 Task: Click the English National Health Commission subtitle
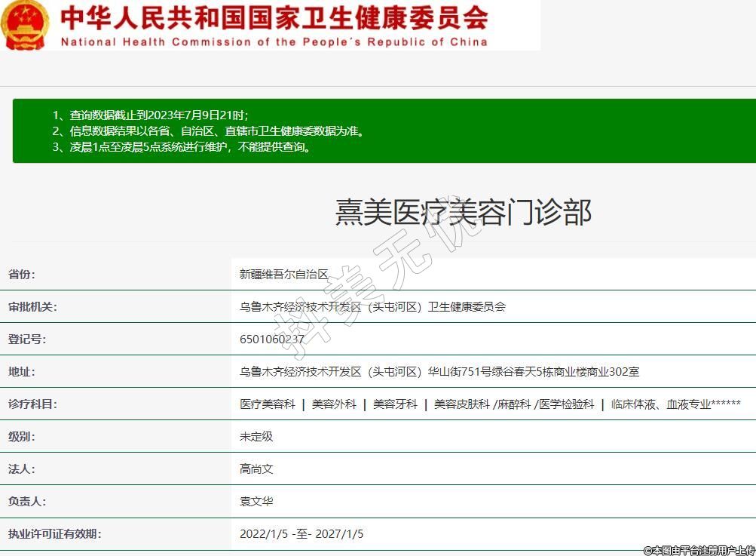[x=274, y=42]
